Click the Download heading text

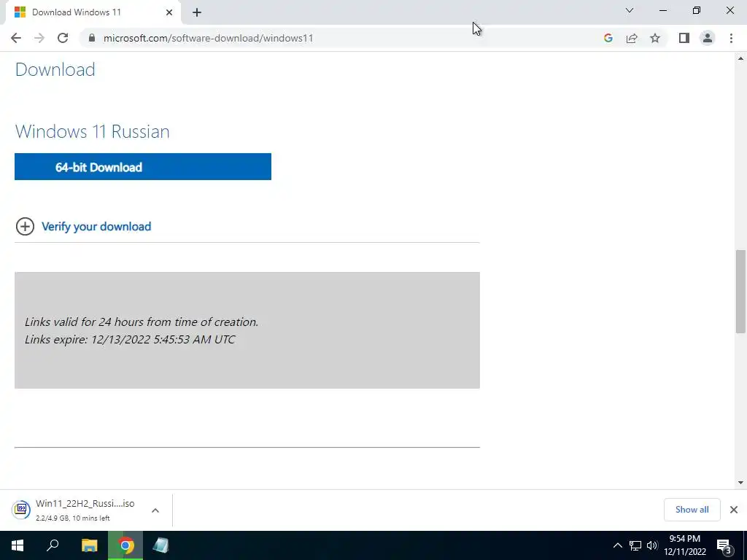click(x=55, y=69)
